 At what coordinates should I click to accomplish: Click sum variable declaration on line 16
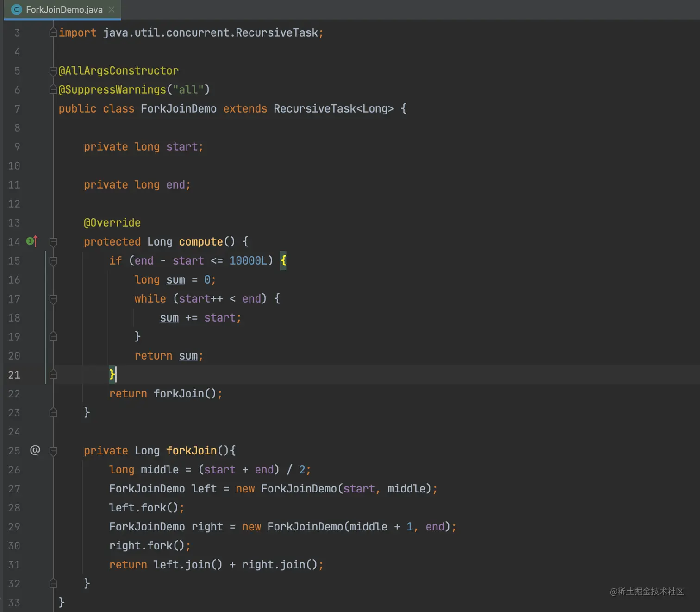[175, 280]
